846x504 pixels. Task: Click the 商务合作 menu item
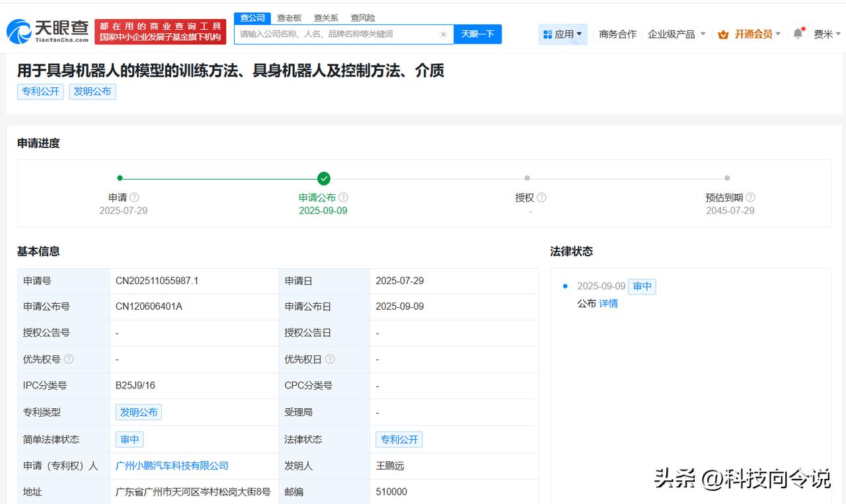(x=617, y=34)
